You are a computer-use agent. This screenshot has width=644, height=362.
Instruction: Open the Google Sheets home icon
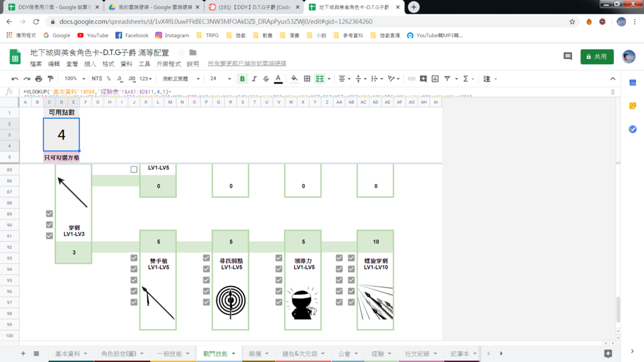point(15,57)
